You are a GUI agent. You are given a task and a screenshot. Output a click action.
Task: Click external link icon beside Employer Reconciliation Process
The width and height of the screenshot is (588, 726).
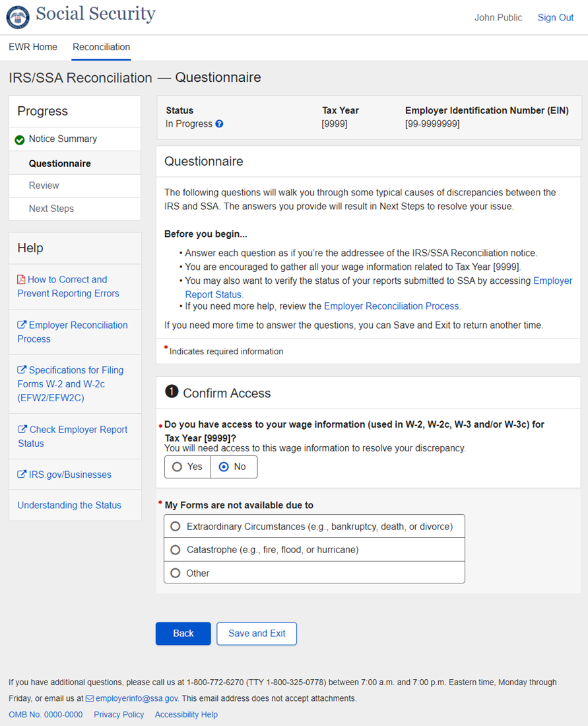click(x=22, y=325)
